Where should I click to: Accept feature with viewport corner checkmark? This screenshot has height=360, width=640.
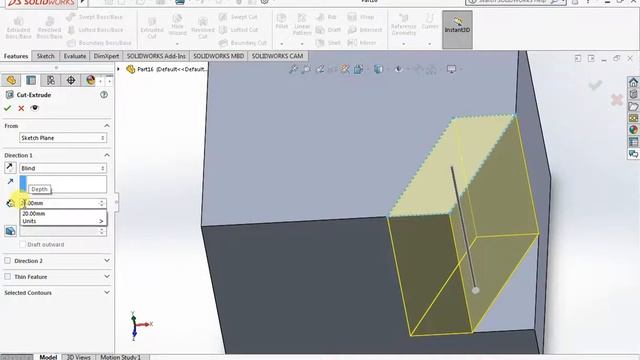click(x=595, y=85)
